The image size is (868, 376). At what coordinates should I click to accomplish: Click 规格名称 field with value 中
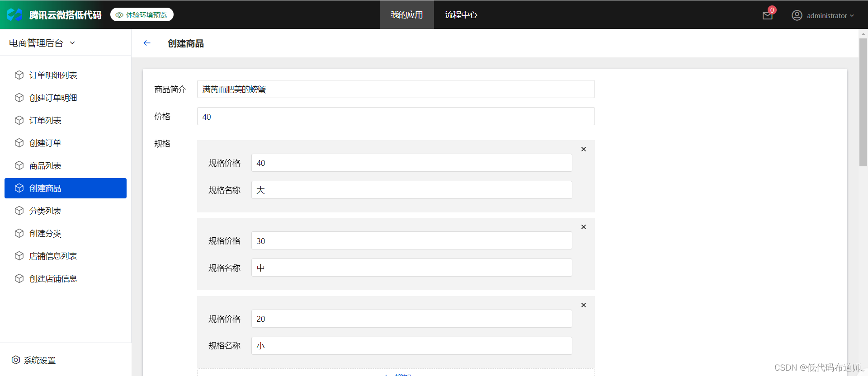coord(411,268)
